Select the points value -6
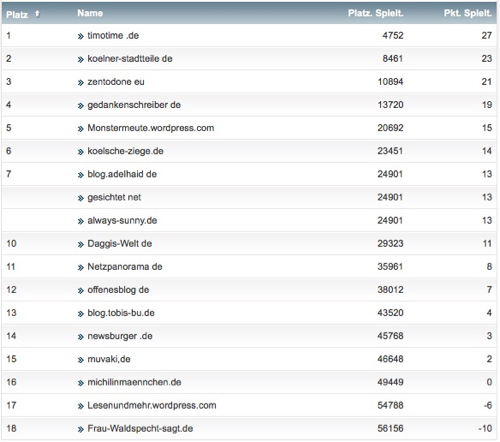 [488, 405]
